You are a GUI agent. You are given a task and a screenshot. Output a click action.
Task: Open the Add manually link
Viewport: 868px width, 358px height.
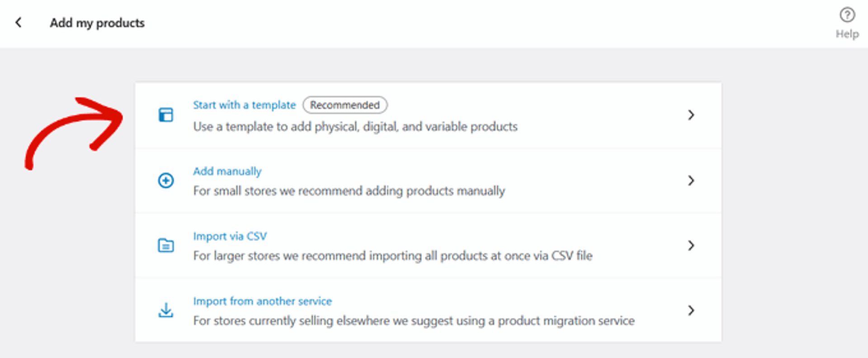(227, 171)
